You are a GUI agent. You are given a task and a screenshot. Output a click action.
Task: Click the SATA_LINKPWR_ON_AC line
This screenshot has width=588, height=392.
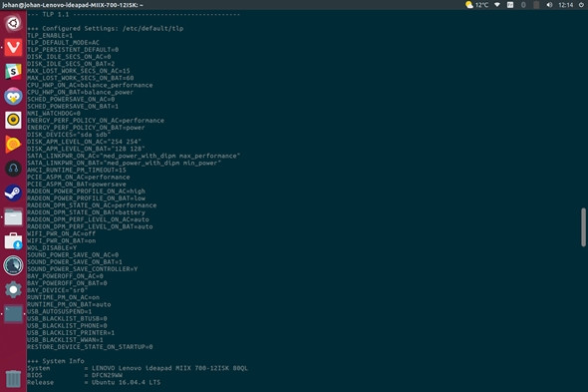(x=134, y=156)
